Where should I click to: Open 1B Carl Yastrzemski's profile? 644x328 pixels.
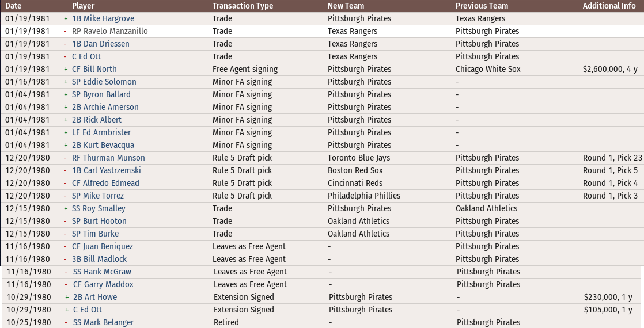point(107,170)
